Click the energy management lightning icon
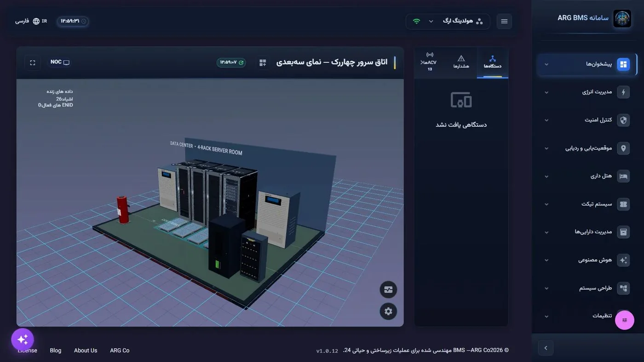This screenshot has width=644, height=362. [x=623, y=92]
